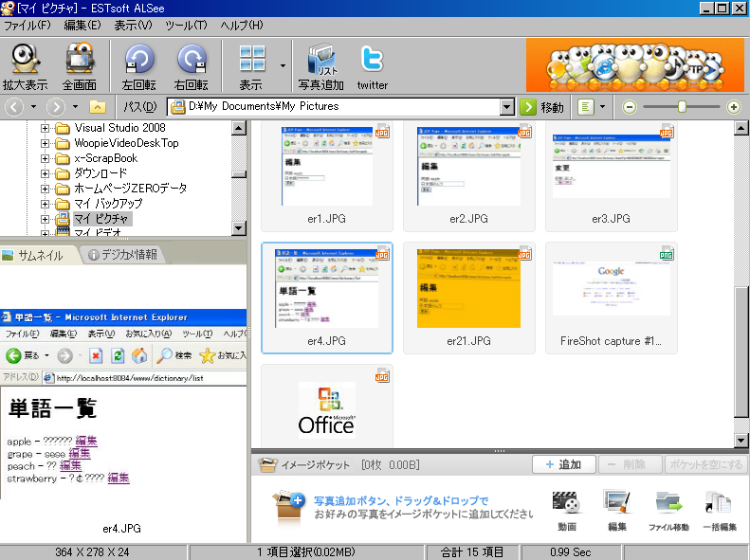Viewport: 750px width, 560px height.
Task: Click the イメージポケット box icon
Action: [x=267, y=464]
